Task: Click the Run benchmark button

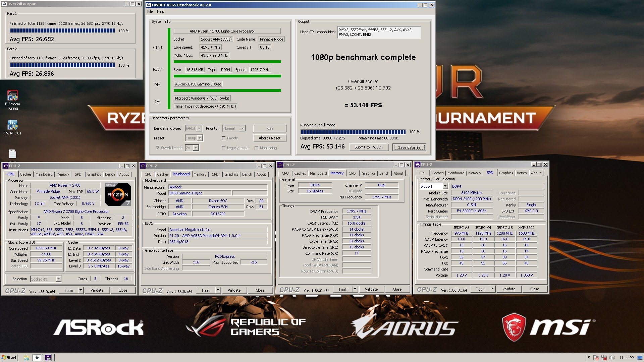Action: tap(269, 128)
